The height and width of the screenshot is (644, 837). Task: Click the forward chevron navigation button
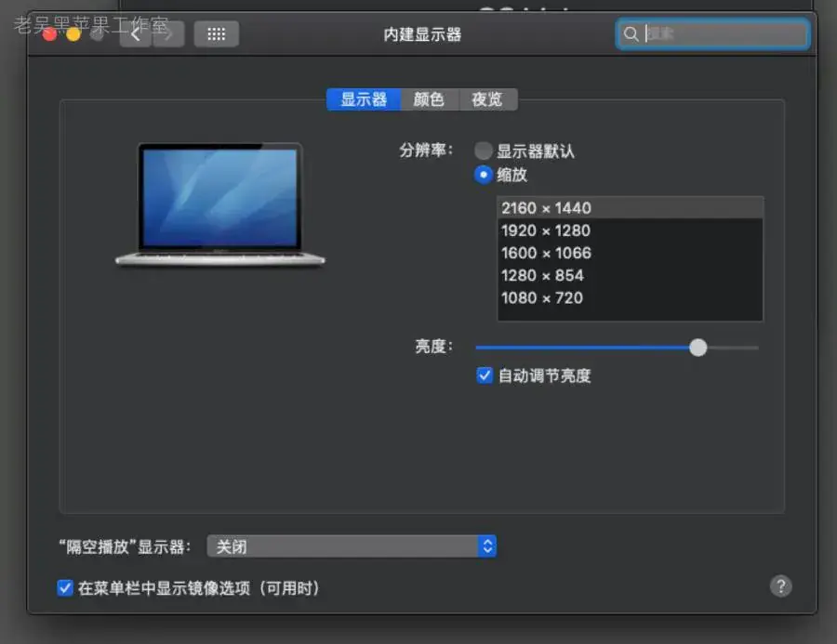tap(168, 34)
